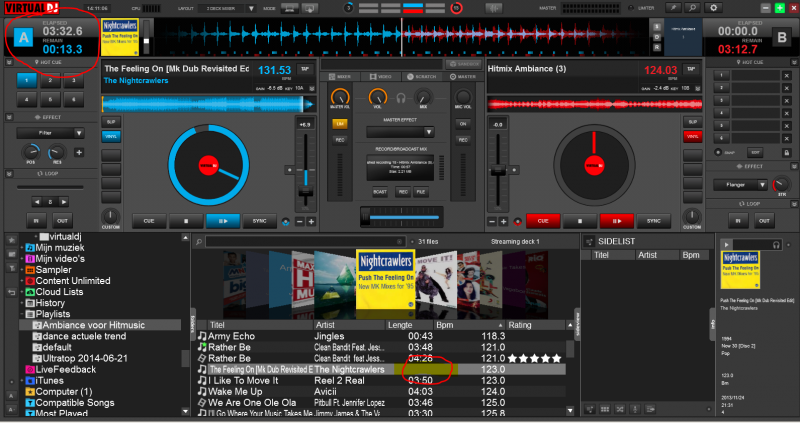Image resolution: width=800 pixels, height=423 pixels.
Task: Click the magnifier icon in the top bar
Action: coord(692,8)
